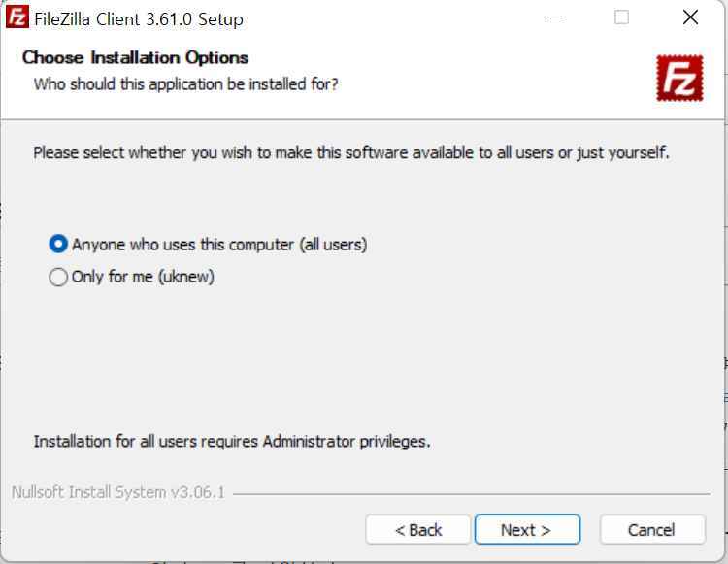This screenshot has height=564, width=728.
Task: Click the separator line beside Nullsoft branding
Action: pyautogui.click(x=471, y=494)
